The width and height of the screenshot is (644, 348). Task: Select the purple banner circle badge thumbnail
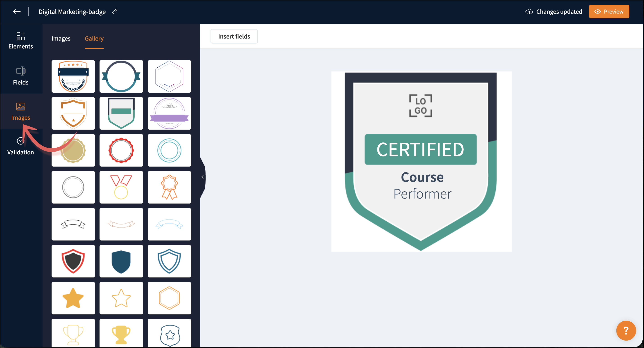point(169,113)
